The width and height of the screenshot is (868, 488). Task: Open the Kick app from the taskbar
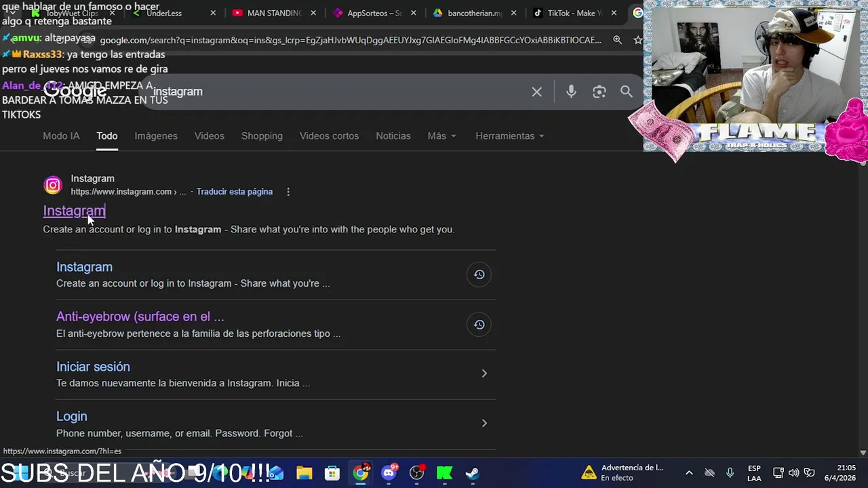coord(445,473)
